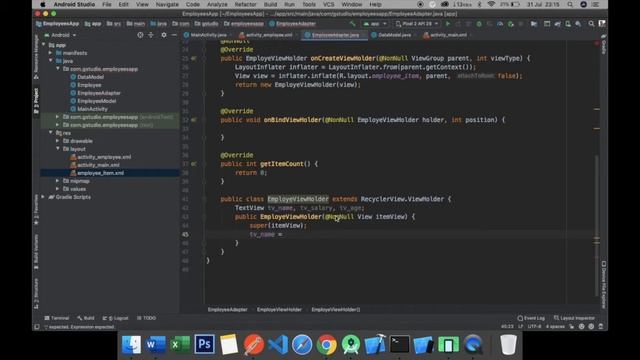Open the Analyze menu
The height and width of the screenshot is (360, 640).
(x=217, y=4)
